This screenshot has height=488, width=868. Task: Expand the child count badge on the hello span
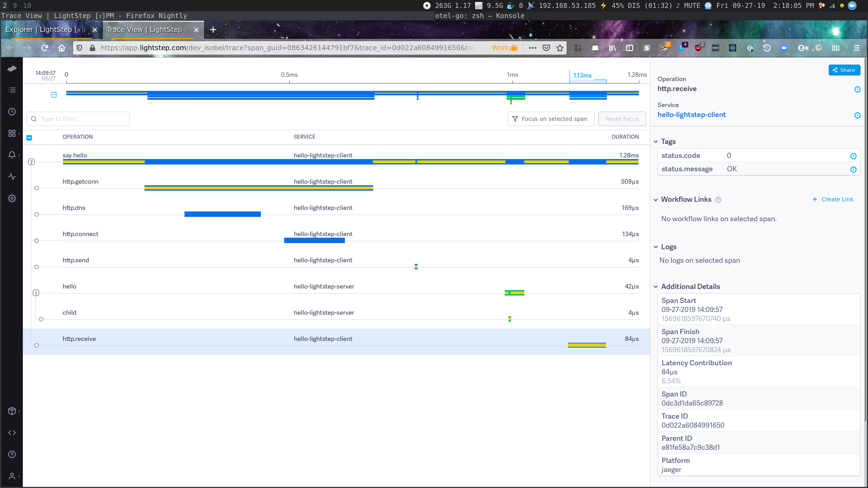pos(36,293)
